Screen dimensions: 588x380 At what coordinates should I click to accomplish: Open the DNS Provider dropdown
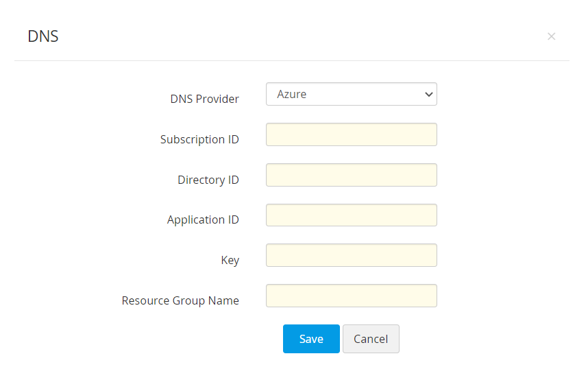[351, 95]
